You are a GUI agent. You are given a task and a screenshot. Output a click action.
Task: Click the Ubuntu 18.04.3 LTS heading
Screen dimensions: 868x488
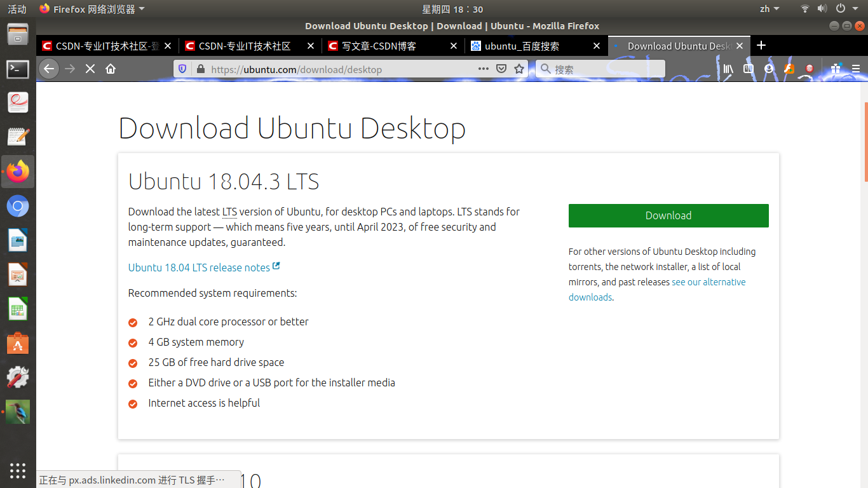[x=224, y=182]
